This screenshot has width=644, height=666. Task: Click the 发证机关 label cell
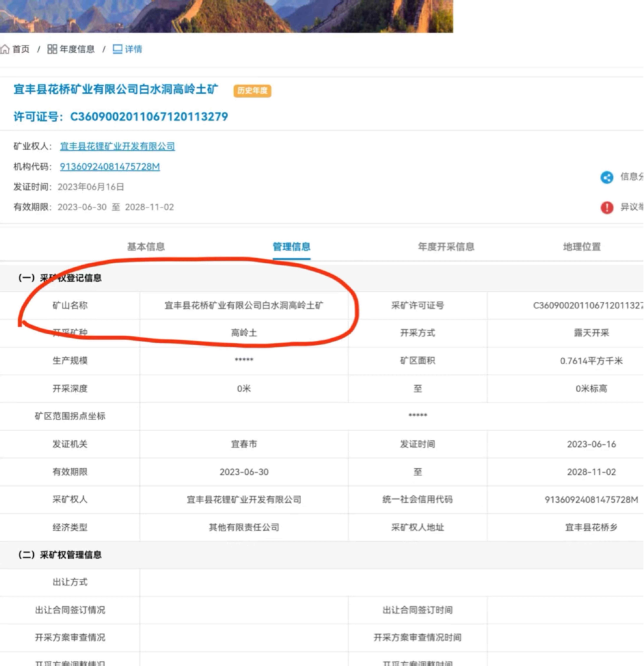[x=70, y=444]
